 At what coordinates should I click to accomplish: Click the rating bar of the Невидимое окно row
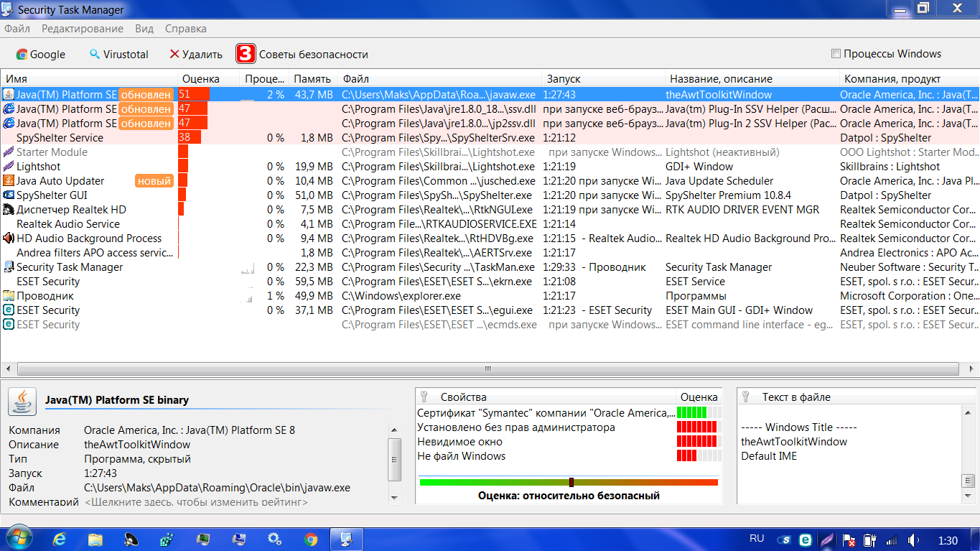(x=699, y=441)
